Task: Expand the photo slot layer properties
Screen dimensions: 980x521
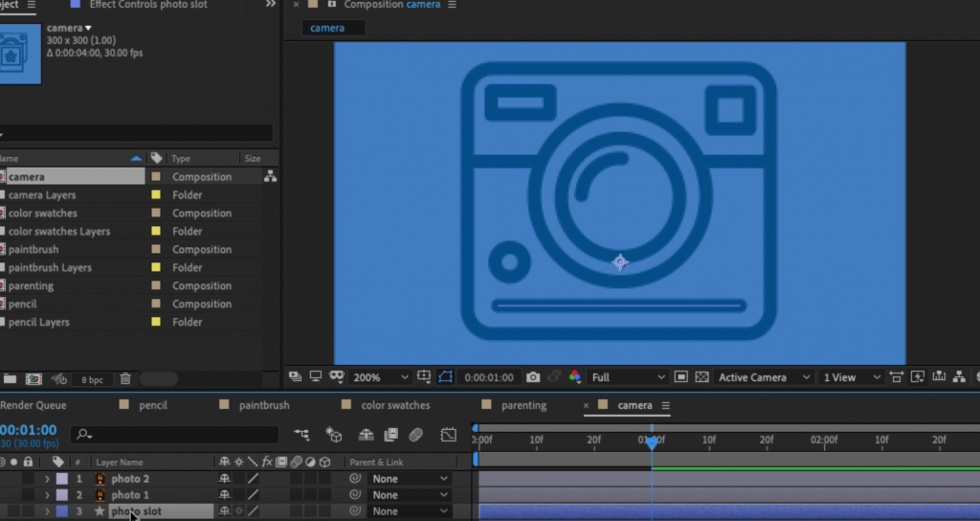Action: click(x=47, y=511)
